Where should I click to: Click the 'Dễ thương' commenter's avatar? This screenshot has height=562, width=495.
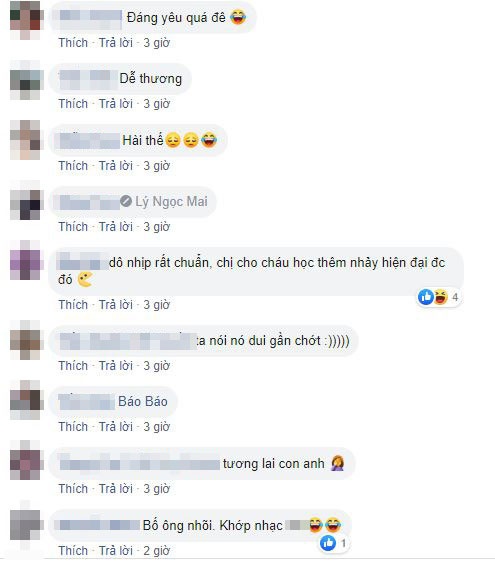(25, 81)
